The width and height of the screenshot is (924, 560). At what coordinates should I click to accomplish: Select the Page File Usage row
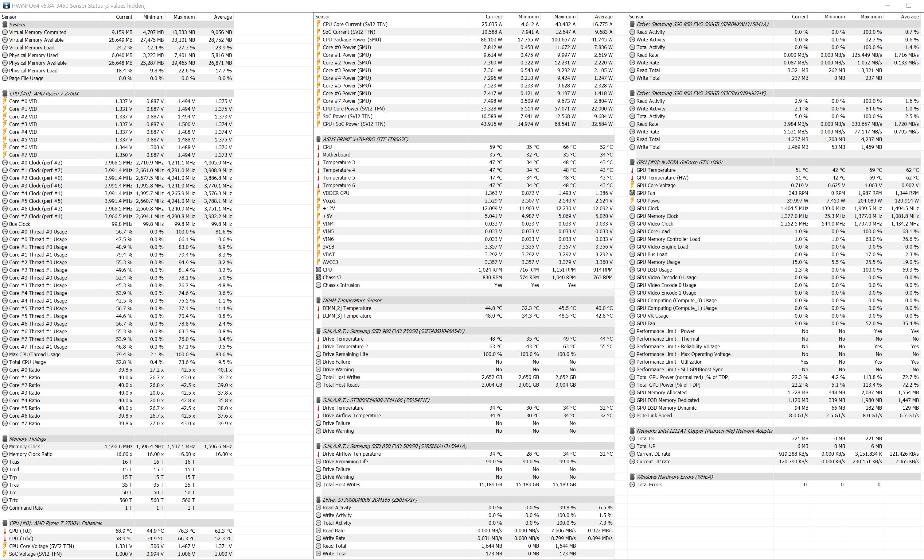click(117, 78)
